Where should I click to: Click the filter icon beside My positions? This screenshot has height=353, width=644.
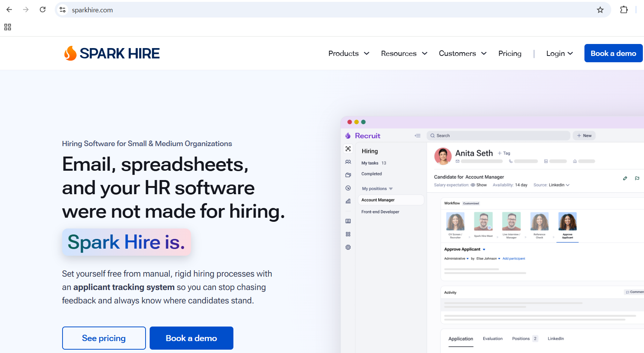(390, 189)
